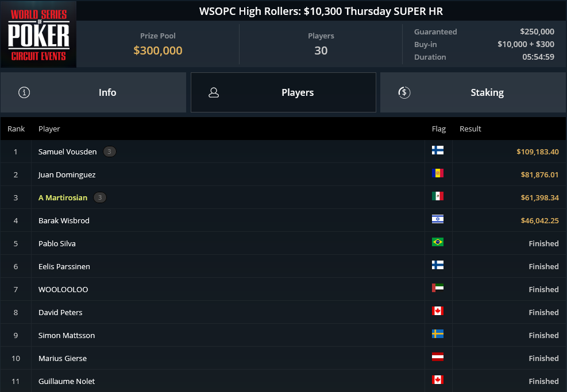This screenshot has height=392, width=567.
Task: Click the Canada flag for David Peters
Action: tap(438, 311)
